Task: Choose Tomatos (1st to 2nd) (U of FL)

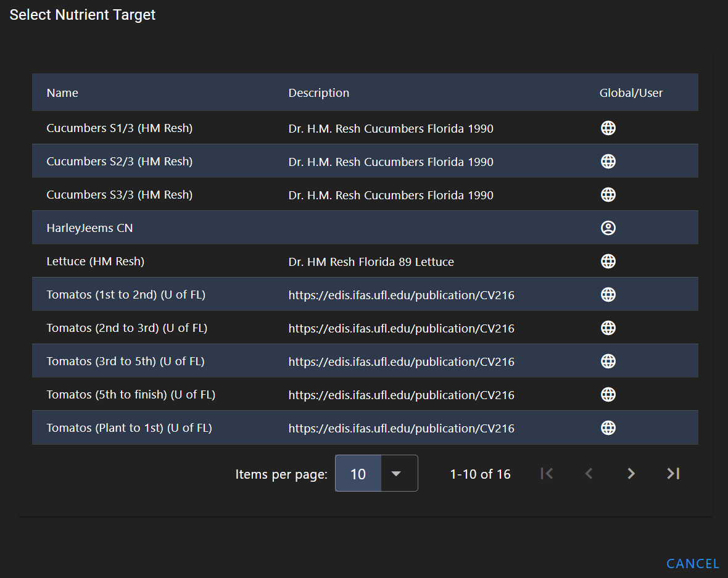Action: (126, 295)
